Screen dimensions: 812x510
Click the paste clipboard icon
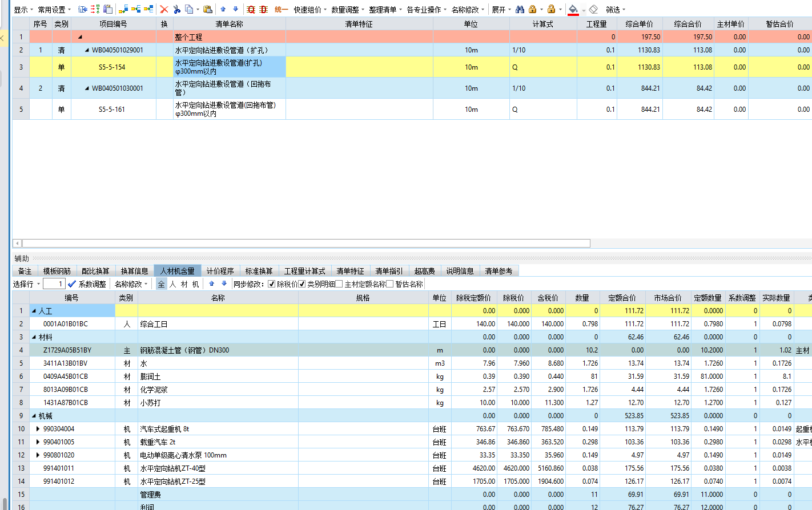(x=208, y=9)
